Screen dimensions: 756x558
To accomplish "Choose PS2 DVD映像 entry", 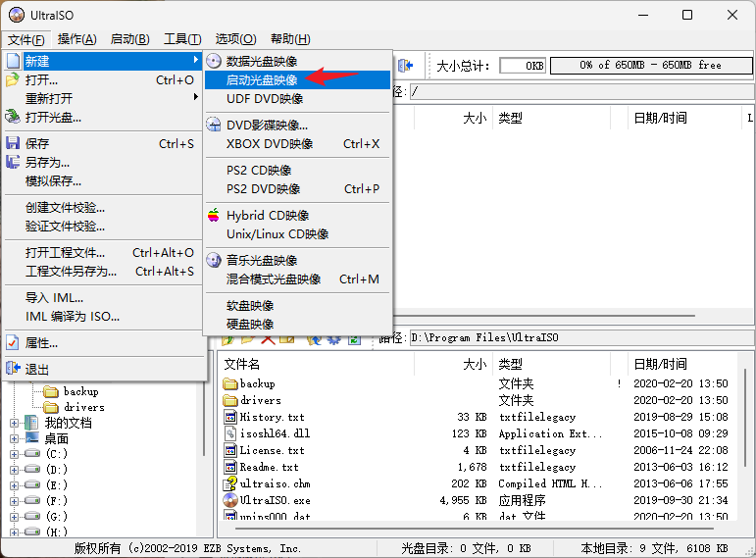I will pyautogui.click(x=297, y=189).
